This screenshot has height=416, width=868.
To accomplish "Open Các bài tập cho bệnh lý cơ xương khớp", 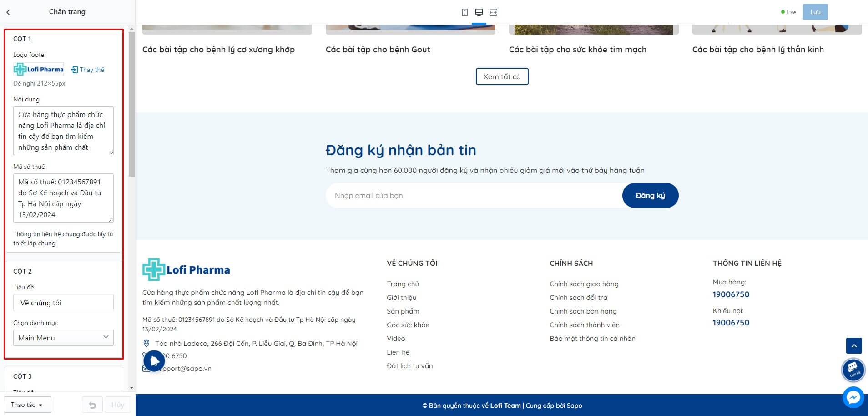I will 218,50.
